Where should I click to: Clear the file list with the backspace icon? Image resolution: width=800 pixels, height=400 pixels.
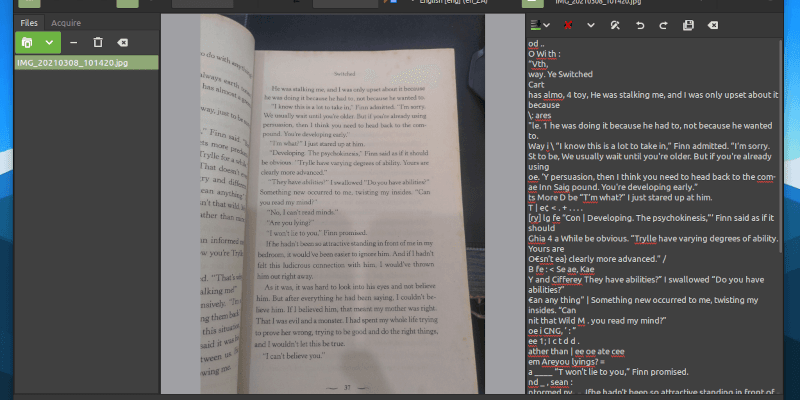point(122,43)
